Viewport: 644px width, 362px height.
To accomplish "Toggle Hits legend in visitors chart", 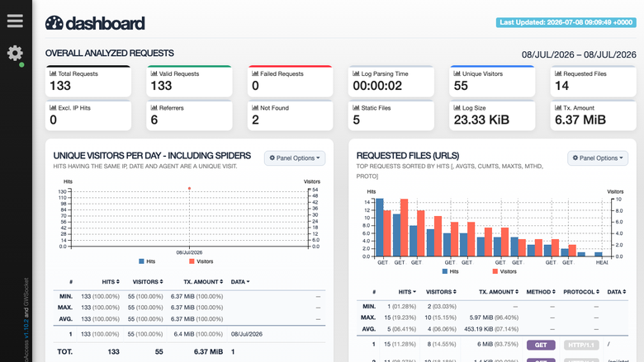I will click(x=147, y=261).
